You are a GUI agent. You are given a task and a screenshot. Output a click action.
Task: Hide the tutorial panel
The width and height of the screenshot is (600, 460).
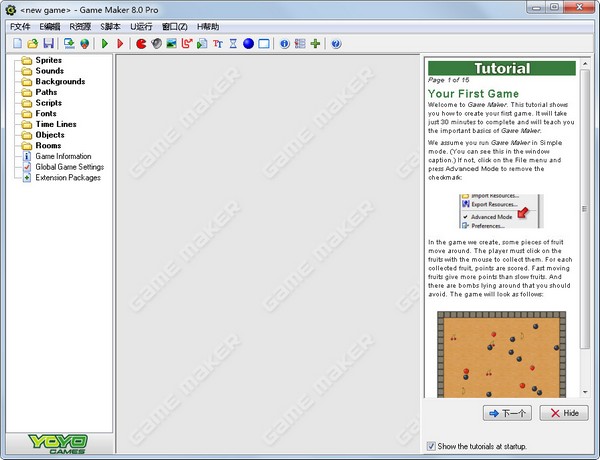[x=564, y=413]
